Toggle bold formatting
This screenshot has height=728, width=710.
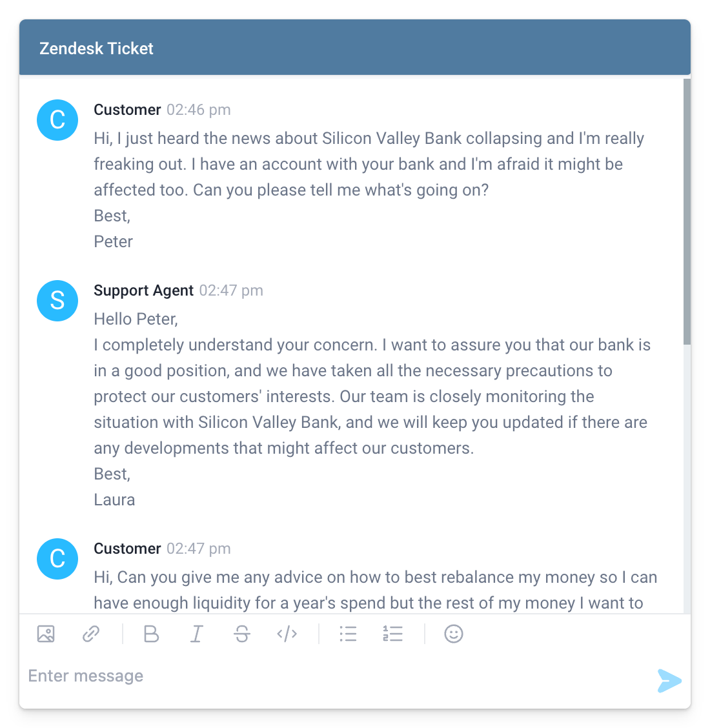tap(151, 634)
